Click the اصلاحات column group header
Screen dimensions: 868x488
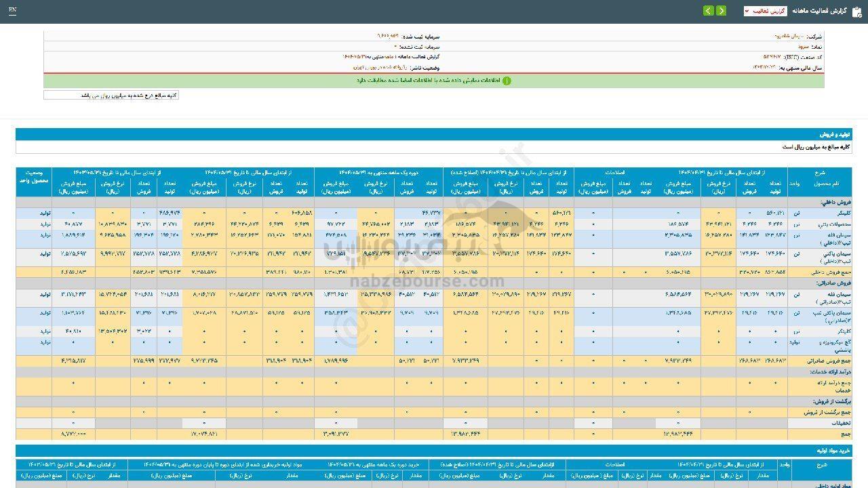[615, 173]
